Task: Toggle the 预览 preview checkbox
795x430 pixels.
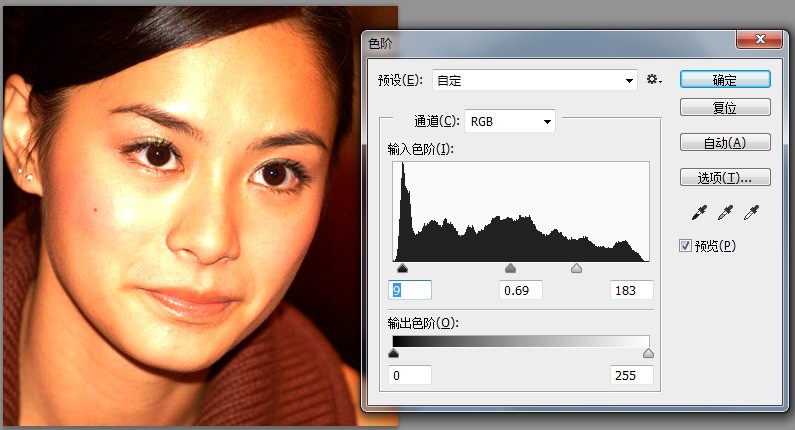Action: click(686, 246)
